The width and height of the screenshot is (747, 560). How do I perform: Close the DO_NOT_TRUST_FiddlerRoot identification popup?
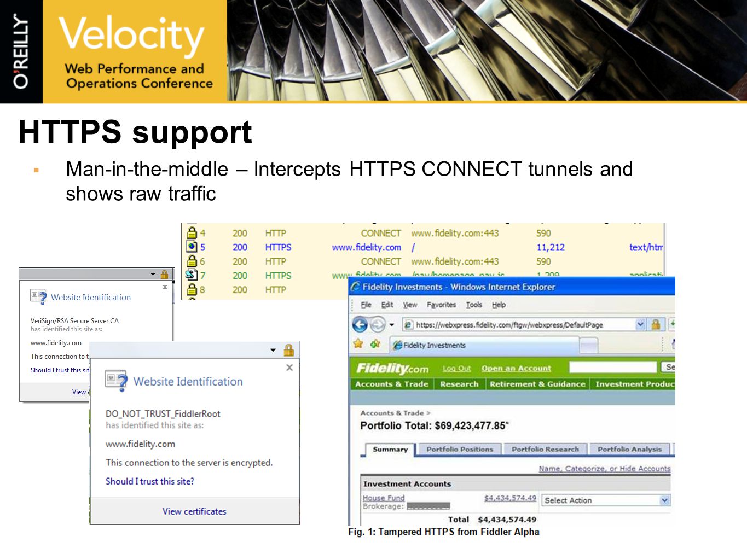coord(289,367)
